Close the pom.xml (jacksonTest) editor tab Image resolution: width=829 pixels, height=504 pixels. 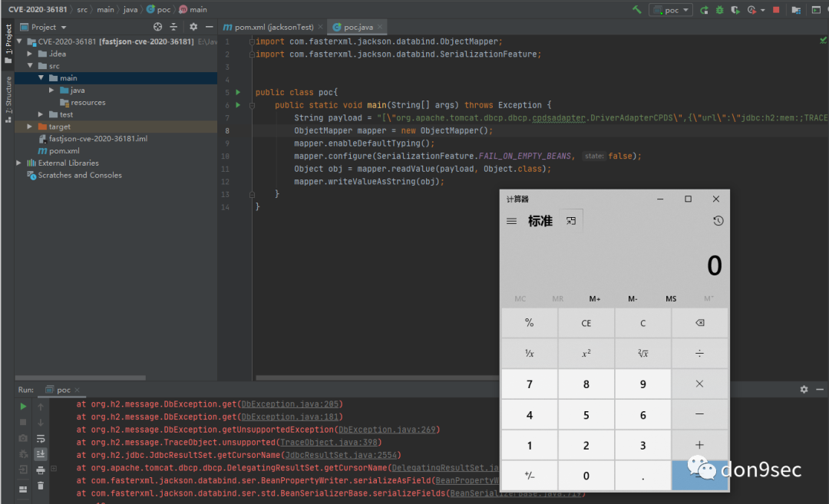point(320,27)
